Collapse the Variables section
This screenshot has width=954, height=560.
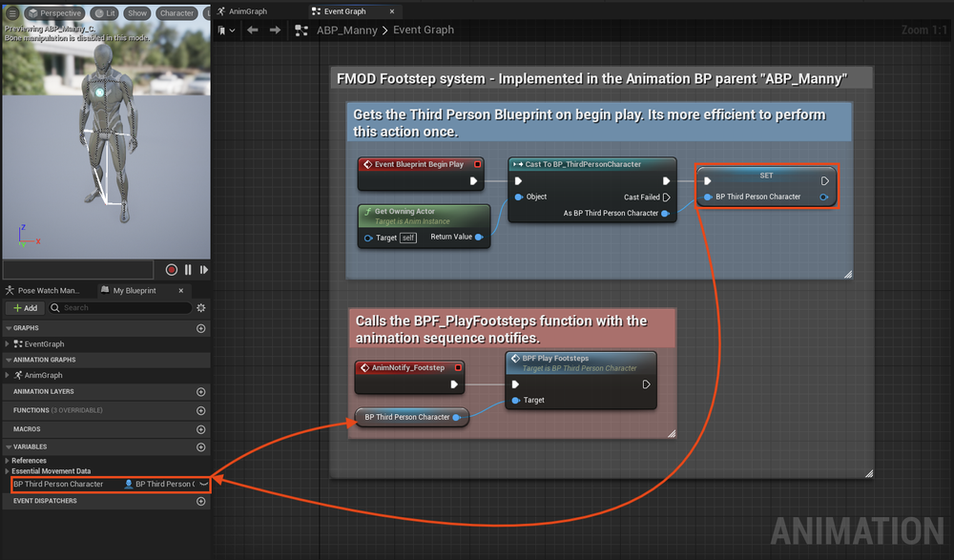[9, 446]
